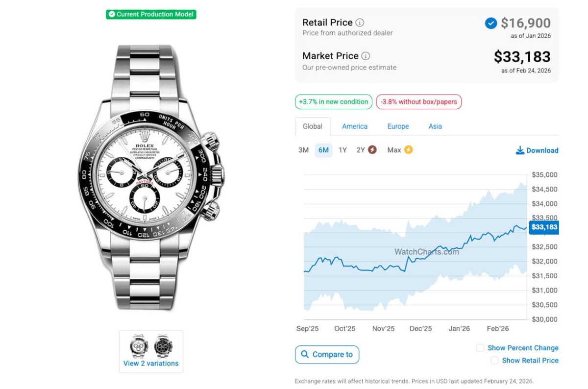This screenshot has width=588, height=389.
Task: Switch chart to 1Y range
Action: click(x=343, y=150)
